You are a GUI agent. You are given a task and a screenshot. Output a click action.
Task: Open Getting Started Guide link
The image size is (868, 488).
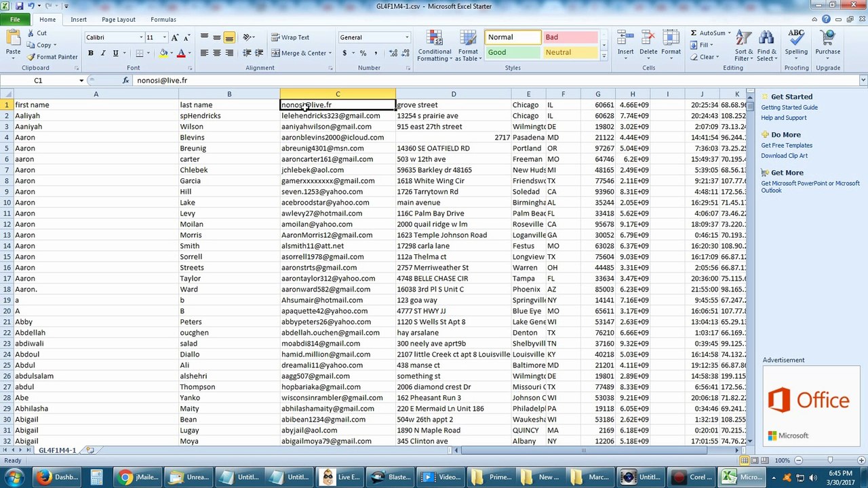pos(789,108)
